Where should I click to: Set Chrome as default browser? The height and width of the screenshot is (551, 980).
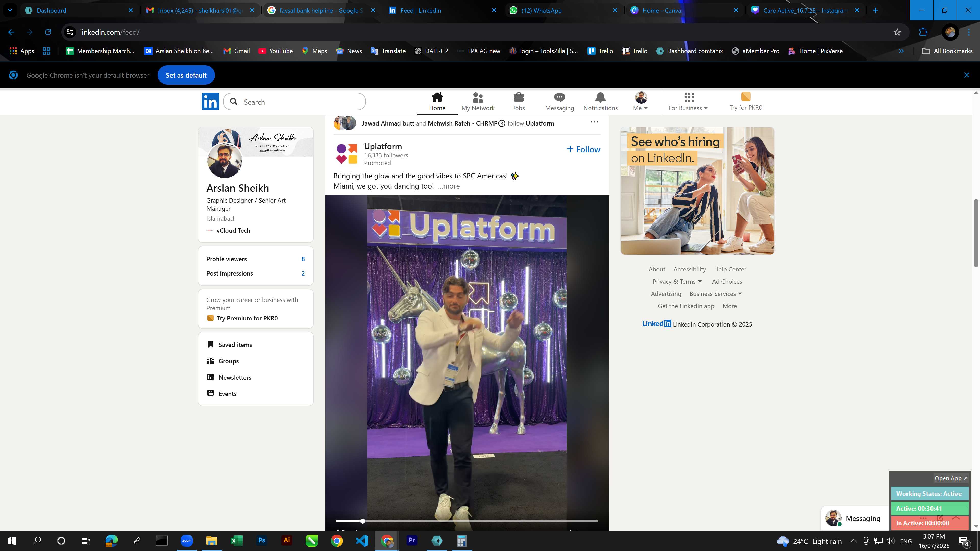pyautogui.click(x=186, y=75)
